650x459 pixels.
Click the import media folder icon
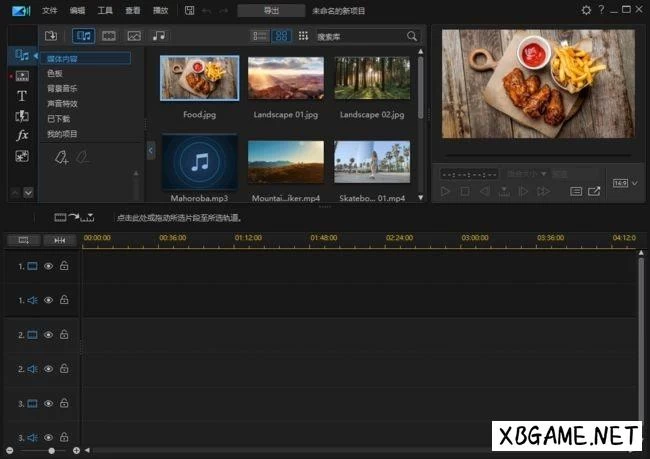coord(51,36)
